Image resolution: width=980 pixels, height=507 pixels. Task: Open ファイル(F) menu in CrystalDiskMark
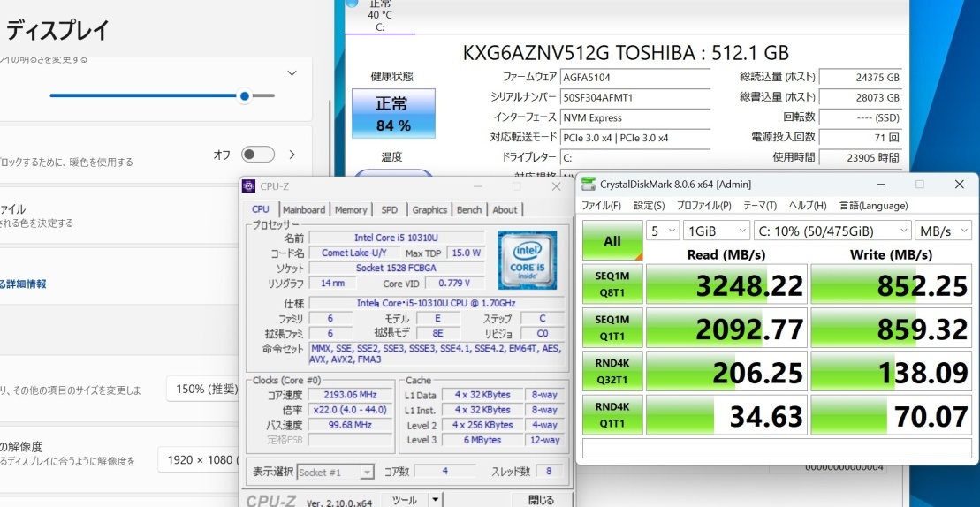click(x=601, y=206)
